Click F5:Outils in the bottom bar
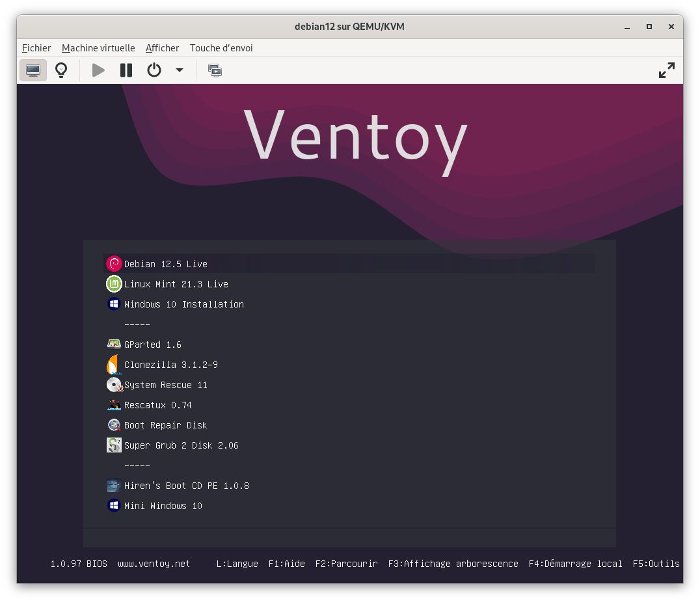The width and height of the screenshot is (700, 602). tap(656, 564)
